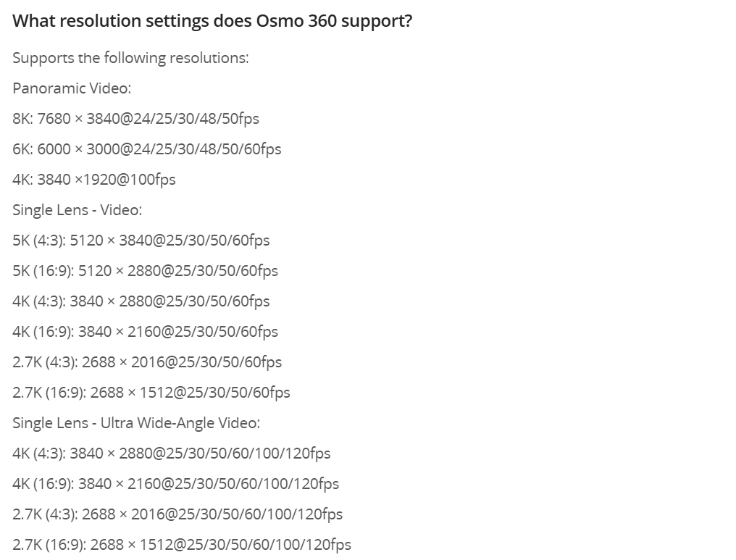Click ultra wide 4K (16:9) 120fps line
Image resolution: width=736 pixels, height=560 pixels.
pyautogui.click(x=175, y=484)
